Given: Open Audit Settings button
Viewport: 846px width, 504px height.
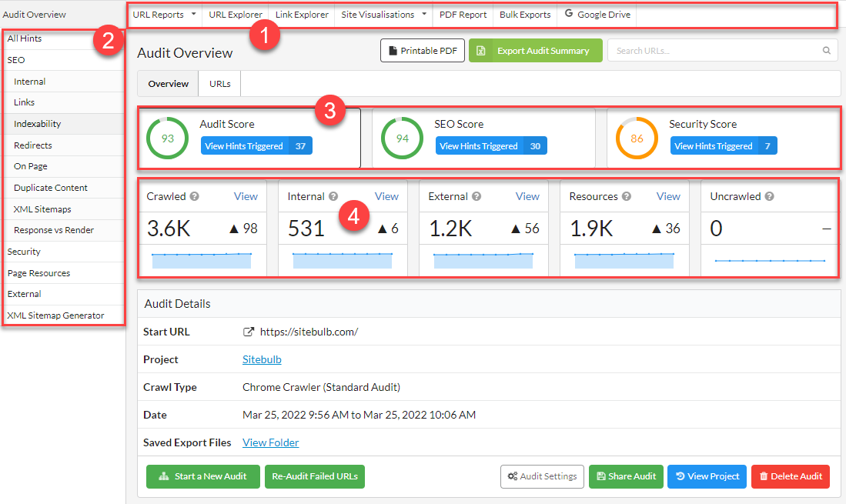Looking at the screenshot, I should 542,476.
